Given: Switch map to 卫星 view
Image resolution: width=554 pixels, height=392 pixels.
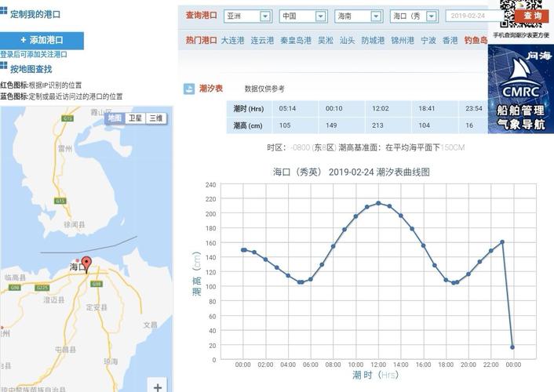Looking at the screenshot, I should (x=135, y=118).
